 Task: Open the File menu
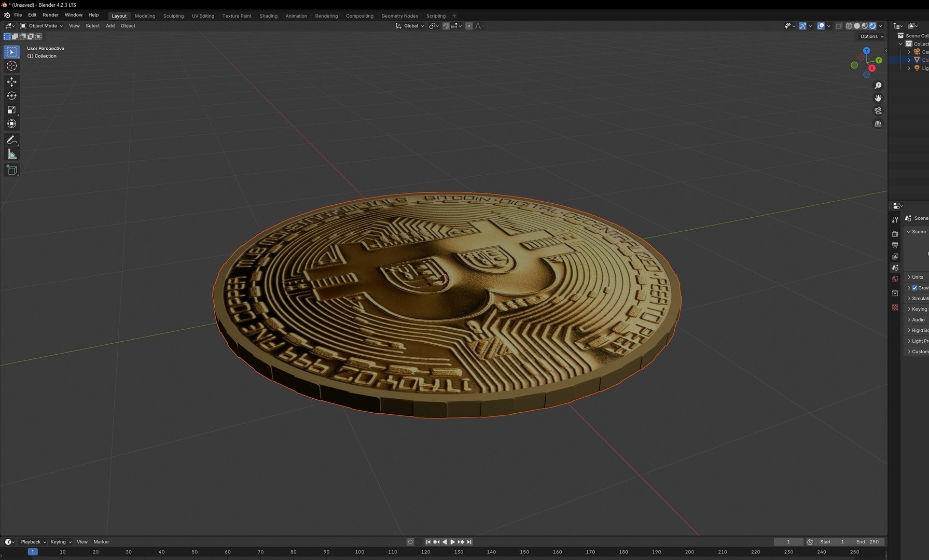18,15
